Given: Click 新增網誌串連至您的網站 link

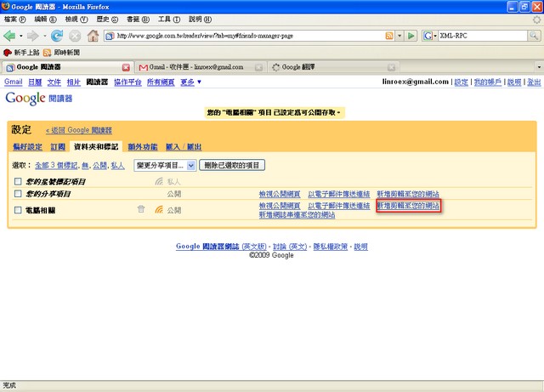Looking at the screenshot, I should [297, 215].
